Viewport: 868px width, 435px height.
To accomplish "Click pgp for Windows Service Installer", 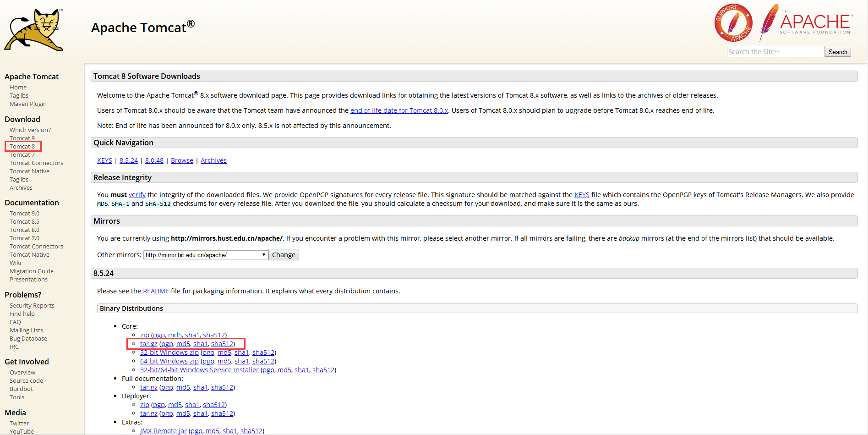I will [268, 370].
